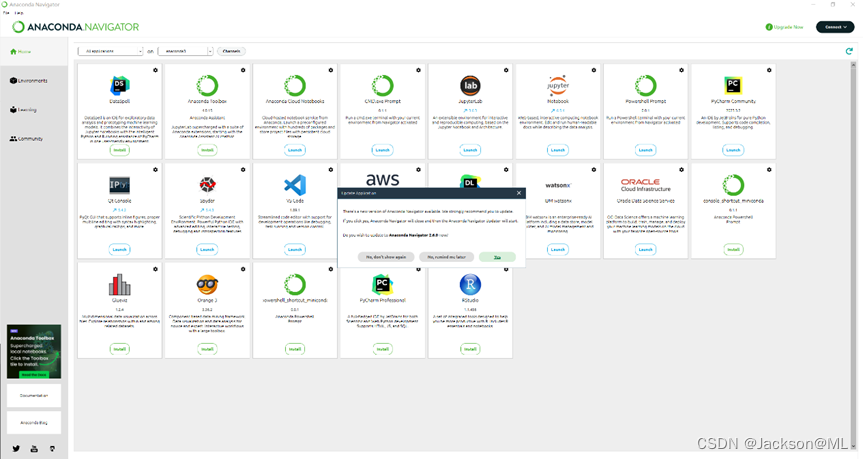Click Yes in the update dialog
The width and height of the screenshot is (863, 459).
[497, 257]
